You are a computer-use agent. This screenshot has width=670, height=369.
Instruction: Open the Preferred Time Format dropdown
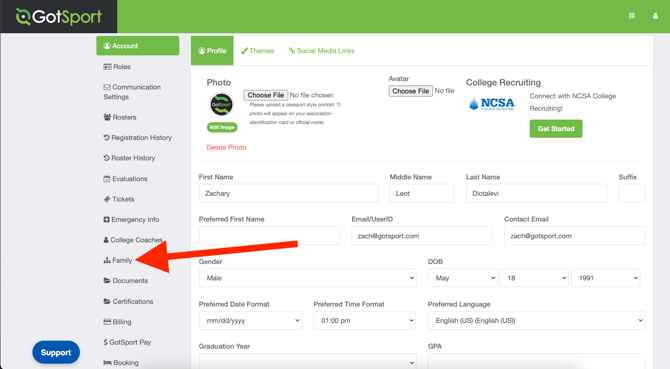click(364, 320)
